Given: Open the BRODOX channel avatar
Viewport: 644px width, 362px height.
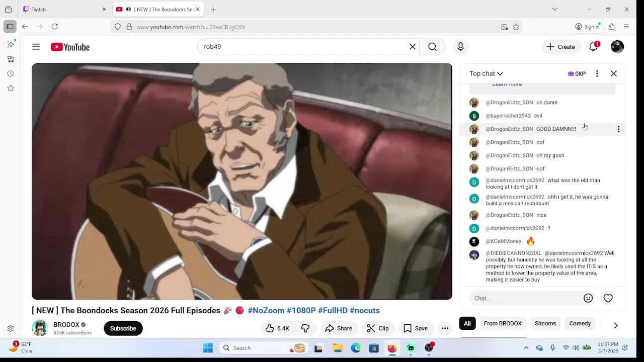Looking at the screenshot, I should click(x=40, y=328).
